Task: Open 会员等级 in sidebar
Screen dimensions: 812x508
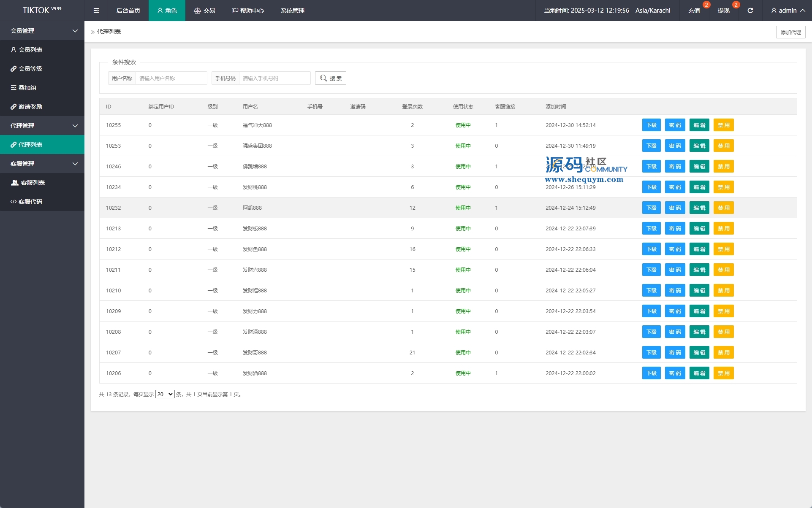Action: 42,69
